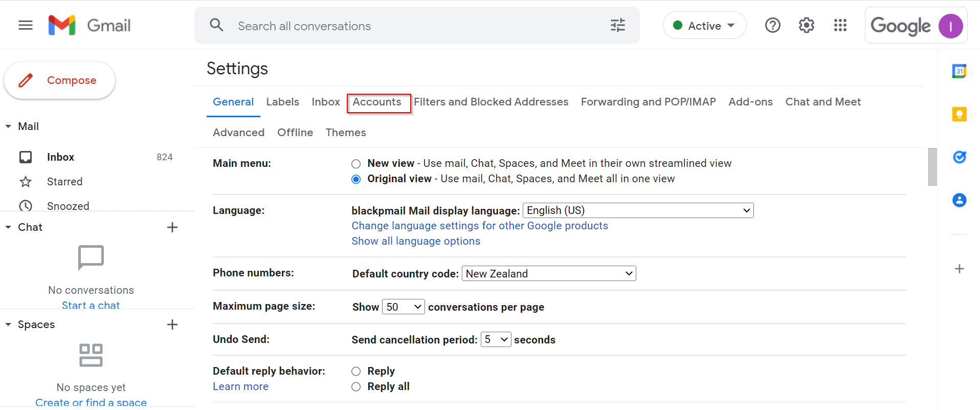Expand the Default country code dropdown
Image resolution: width=980 pixels, height=410 pixels.
548,274
